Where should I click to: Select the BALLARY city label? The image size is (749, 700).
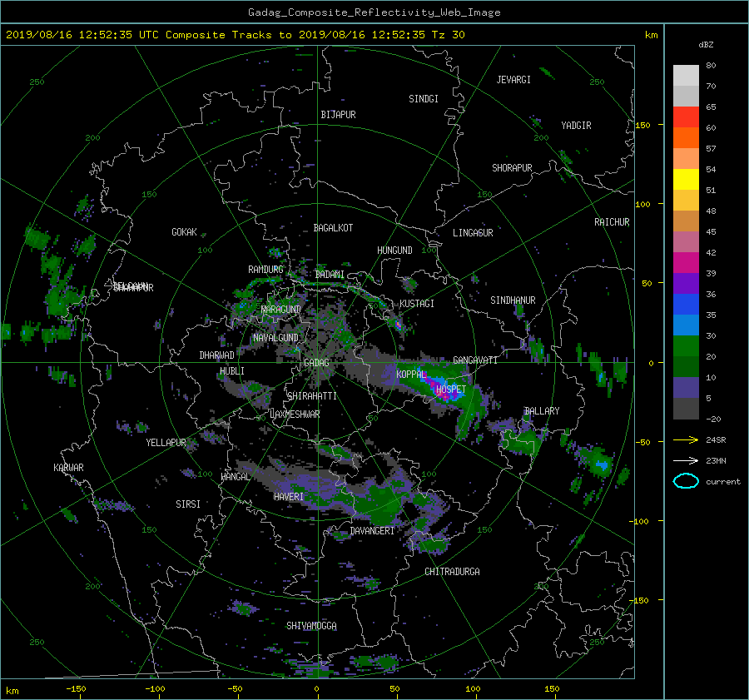542,411
